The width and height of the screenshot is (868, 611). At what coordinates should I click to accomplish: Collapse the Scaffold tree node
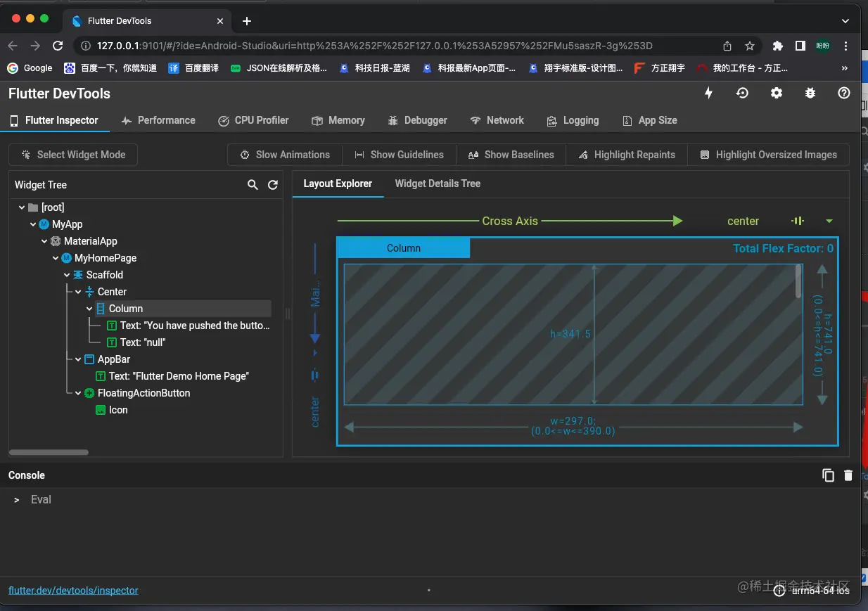(67, 275)
